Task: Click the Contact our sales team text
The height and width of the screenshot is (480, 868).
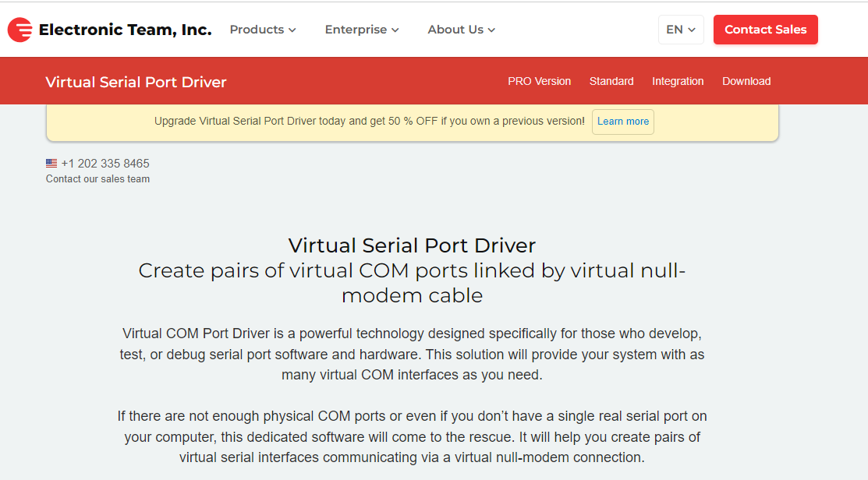Action: tap(98, 179)
